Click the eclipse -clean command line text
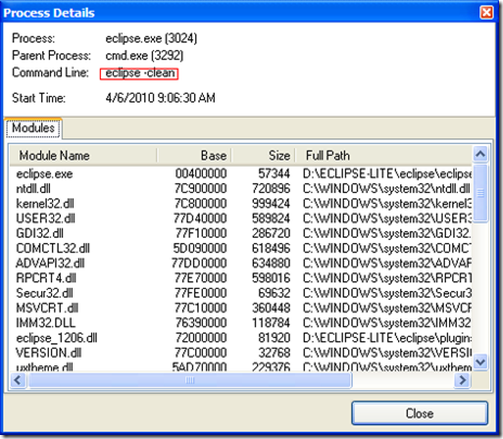 pos(140,73)
